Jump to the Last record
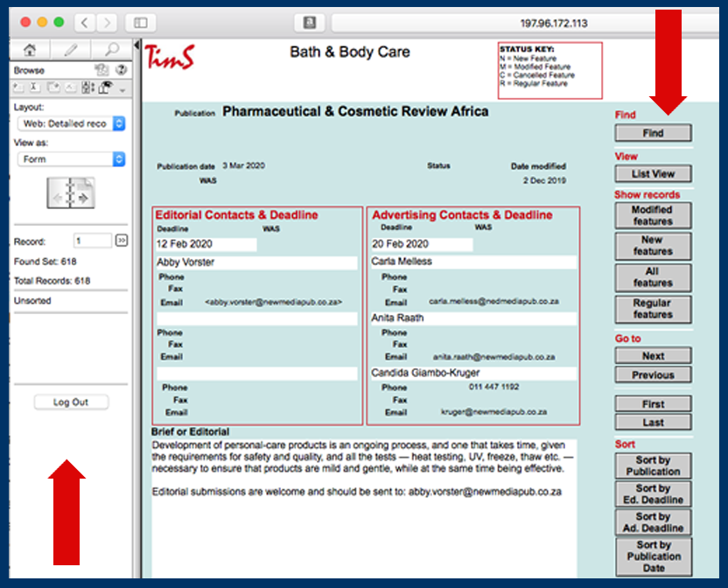This screenshot has width=728, height=588. point(653,423)
